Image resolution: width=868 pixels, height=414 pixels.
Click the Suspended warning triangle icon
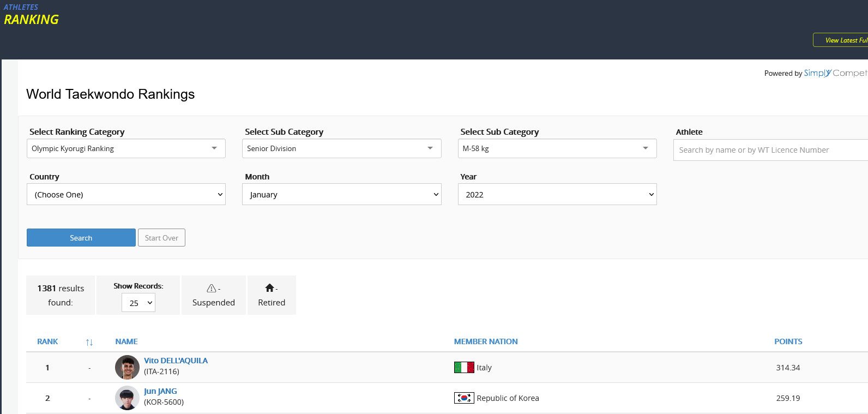point(212,288)
